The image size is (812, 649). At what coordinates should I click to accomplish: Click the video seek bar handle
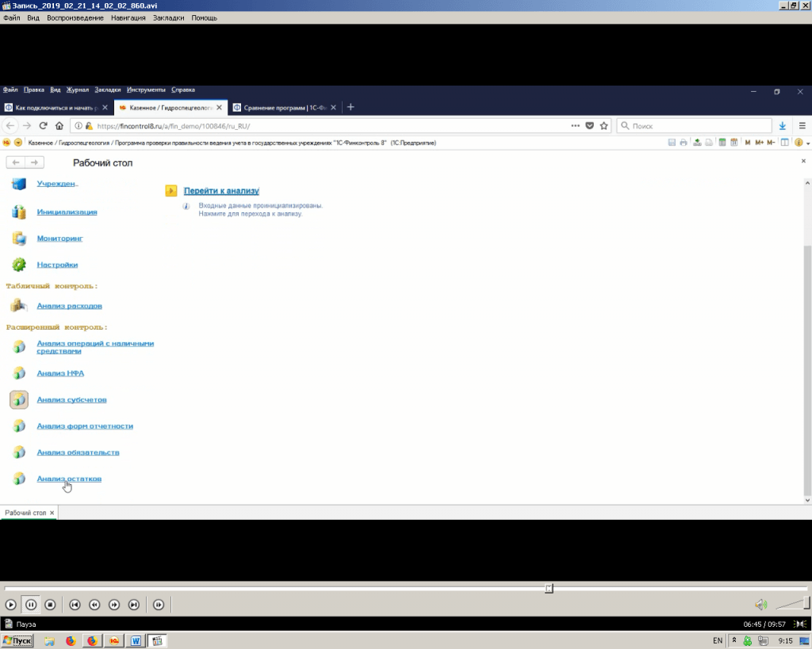549,588
